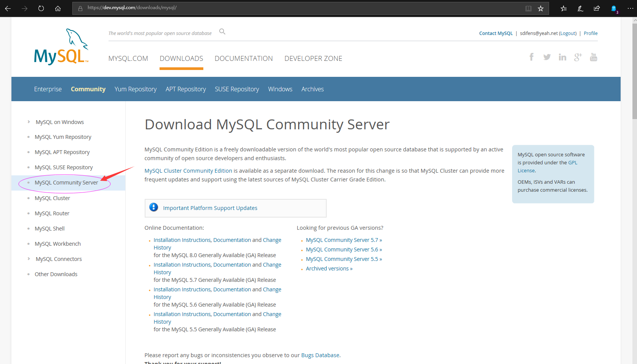
Task: Open MySQL Twitter icon
Action: (547, 57)
